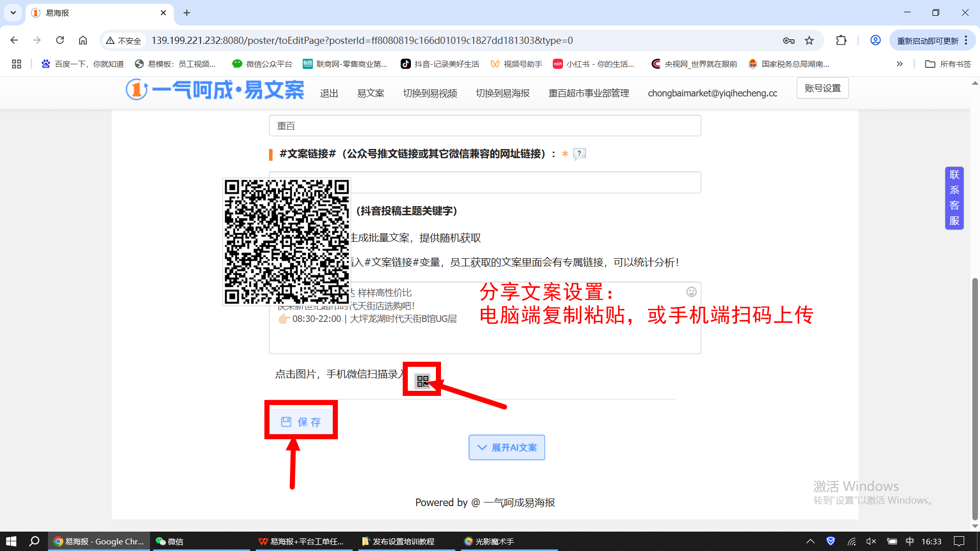Image resolution: width=980 pixels, height=551 pixels.
Task: Open 抖音-记录美好生活 bookmark
Action: click(x=440, y=64)
